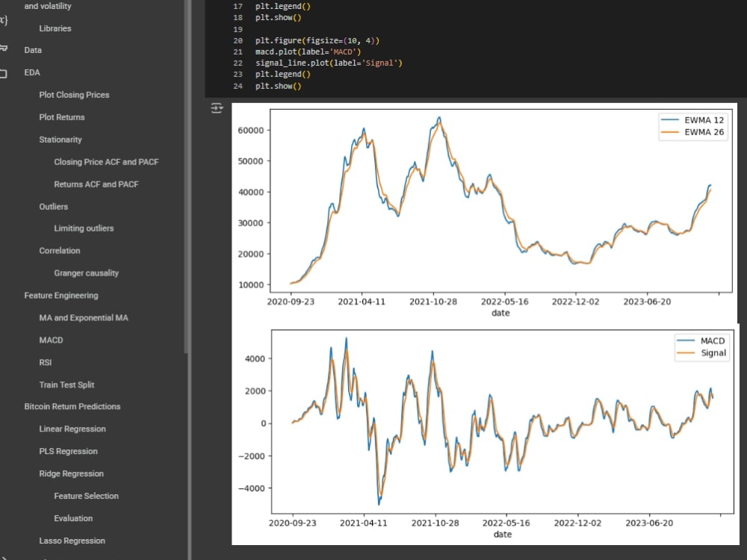Viewport: 747px width, 560px height.
Task: Jump to Train Test Split section
Action: point(66,385)
